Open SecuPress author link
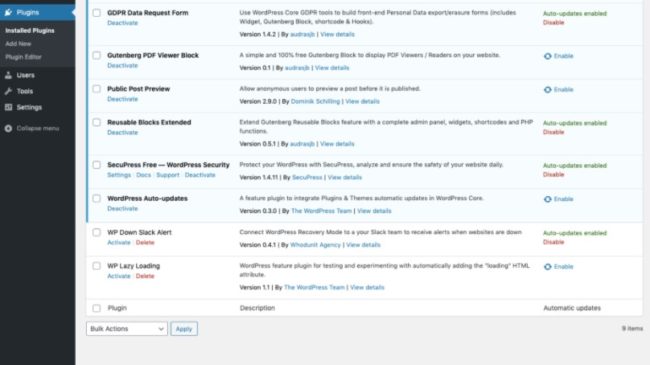 [x=307, y=178]
